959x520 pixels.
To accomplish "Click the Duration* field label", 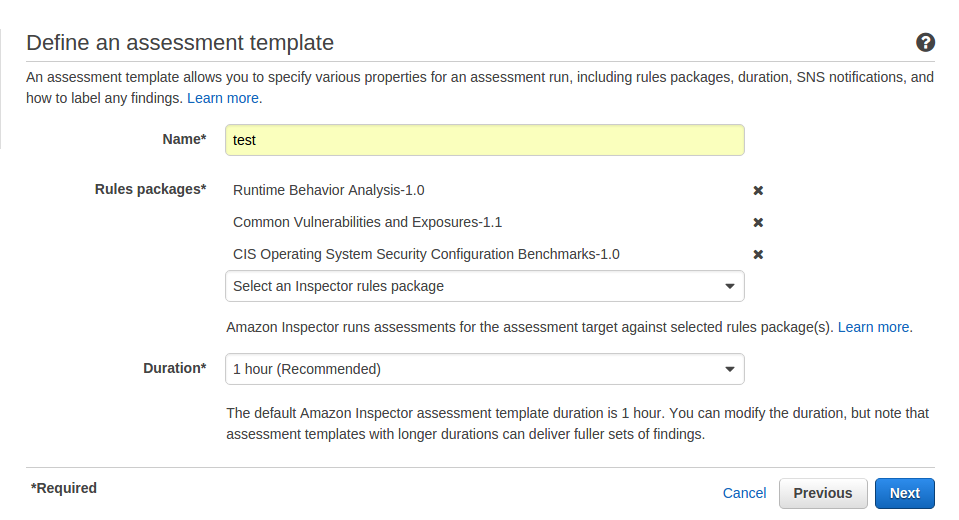I will 174,368.
